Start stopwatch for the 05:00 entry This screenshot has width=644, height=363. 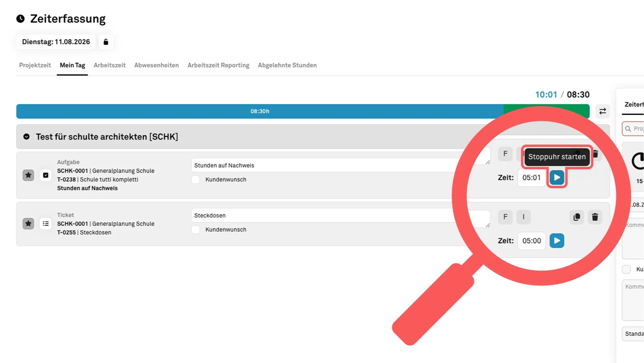(557, 241)
